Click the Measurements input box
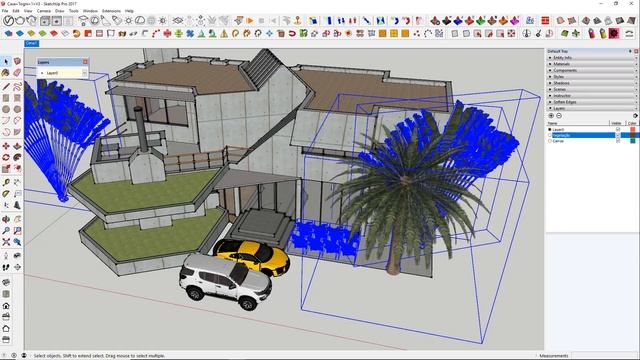 click(605, 356)
